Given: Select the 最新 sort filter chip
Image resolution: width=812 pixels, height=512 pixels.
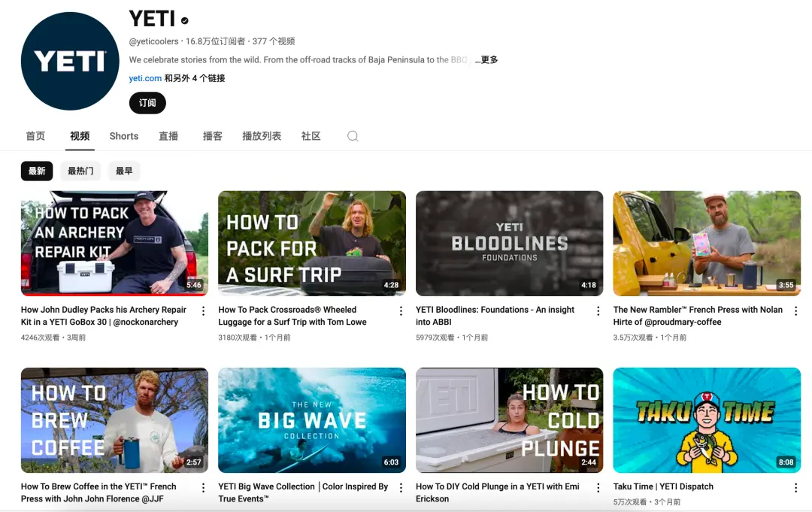Looking at the screenshot, I should click(37, 171).
